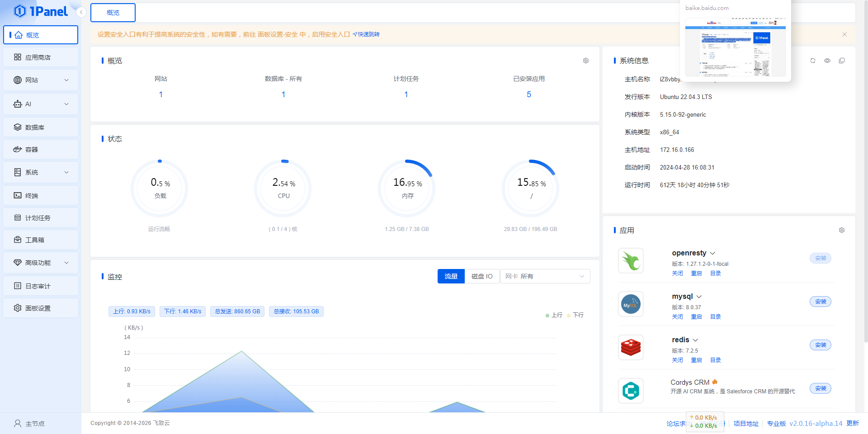This screenshot has width=868, height=434.
Task: Click the Cordys CRM app icon
Action: click(x=631, y=391)
